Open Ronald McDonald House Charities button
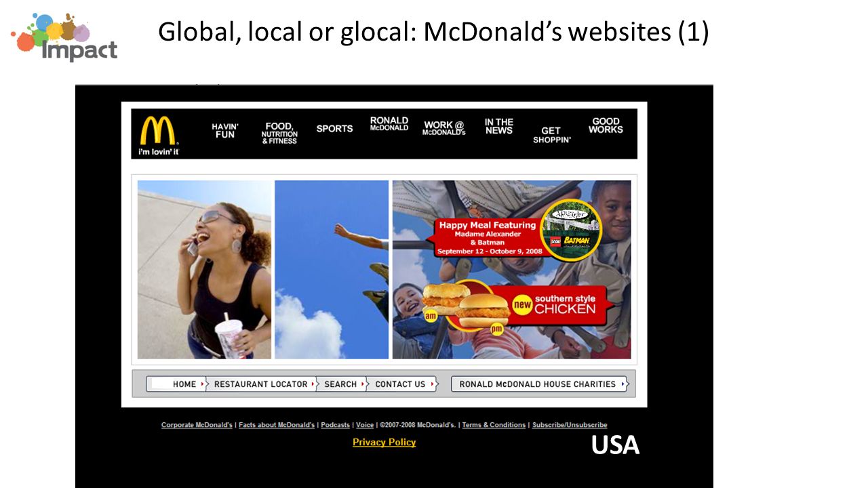868x488 pixels. pos(540,384)
